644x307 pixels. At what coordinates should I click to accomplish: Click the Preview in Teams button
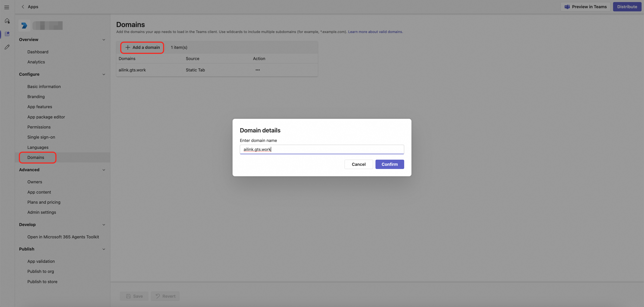click(585, 7)
